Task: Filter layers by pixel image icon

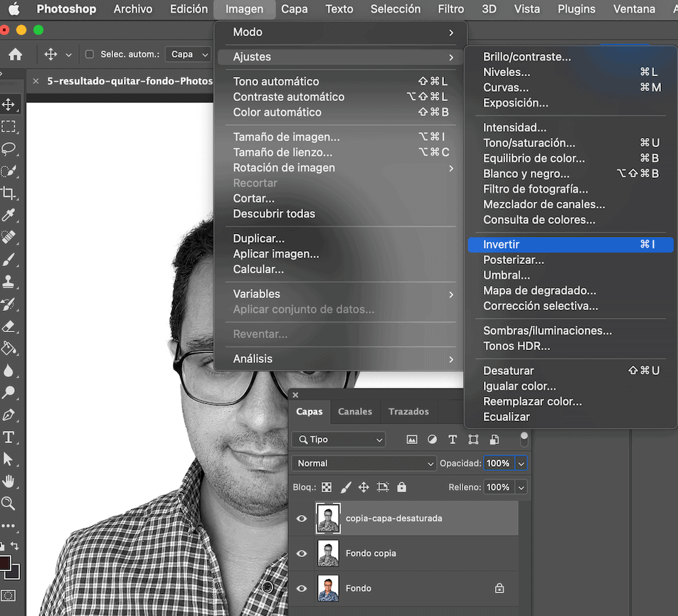Action: [412, 440]
